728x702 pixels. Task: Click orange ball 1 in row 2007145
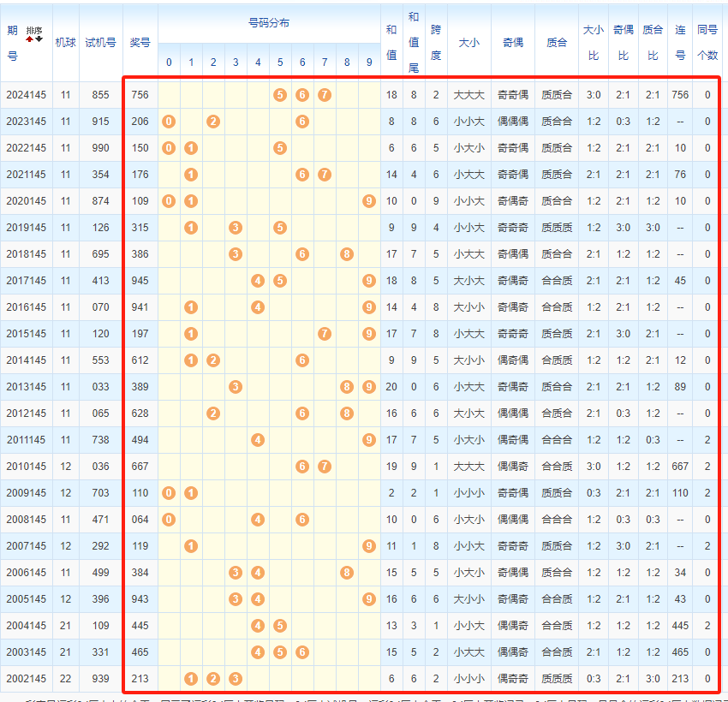click(x=191, y=546)
